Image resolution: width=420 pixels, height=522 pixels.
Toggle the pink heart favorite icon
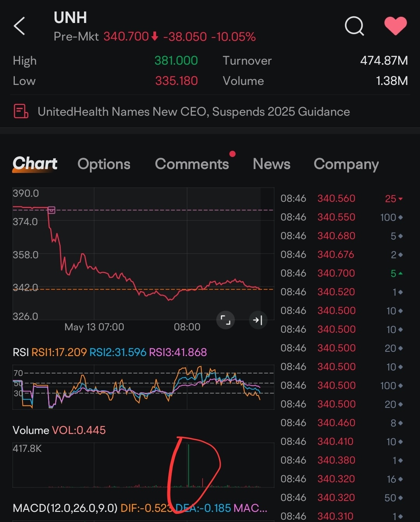(x=395, y=26)
